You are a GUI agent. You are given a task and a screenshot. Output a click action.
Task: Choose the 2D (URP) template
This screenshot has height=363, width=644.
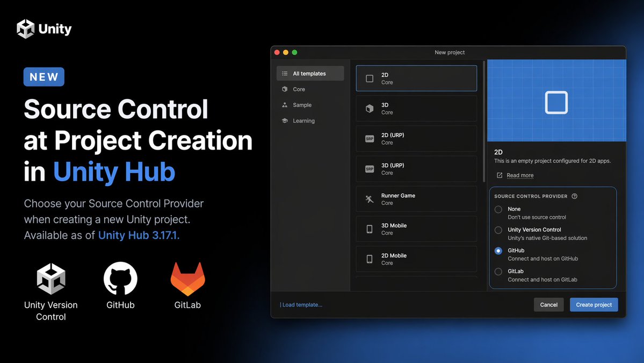tap(416, 139)
